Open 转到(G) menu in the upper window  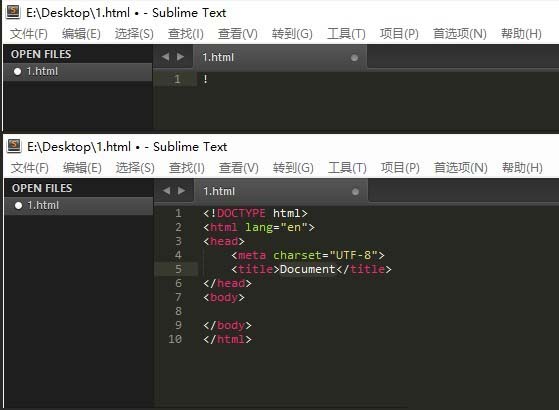pyautogui.click(x=292, y=34)
